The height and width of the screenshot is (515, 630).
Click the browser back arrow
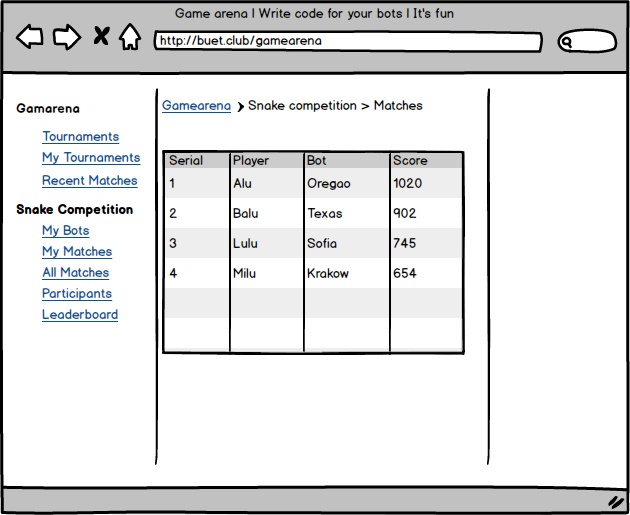(30, 37)
